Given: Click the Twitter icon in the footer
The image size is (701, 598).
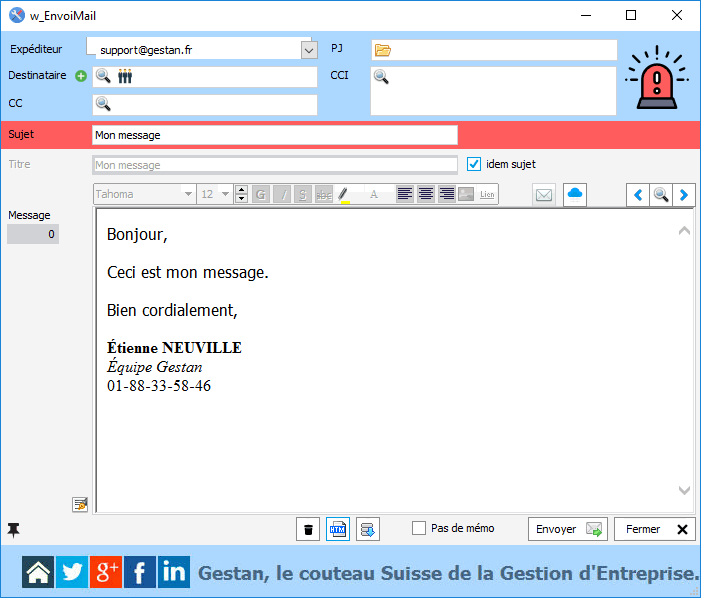Looking at the screenshot, I should pos(72,572).
